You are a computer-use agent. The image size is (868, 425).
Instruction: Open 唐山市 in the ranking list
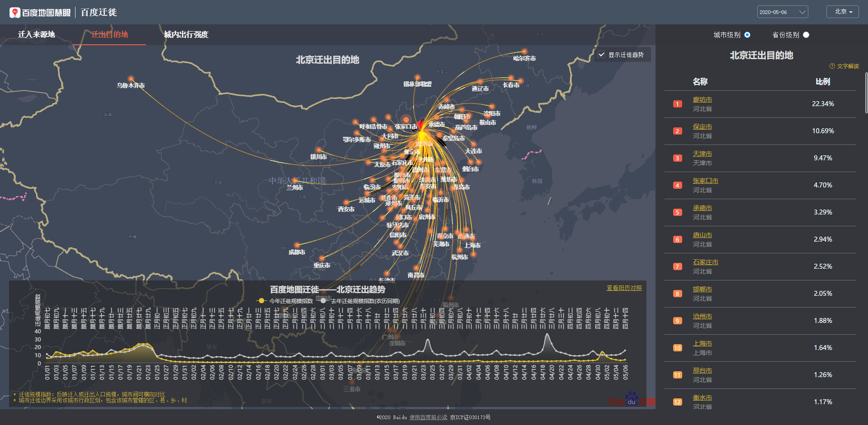click(702, 235)
